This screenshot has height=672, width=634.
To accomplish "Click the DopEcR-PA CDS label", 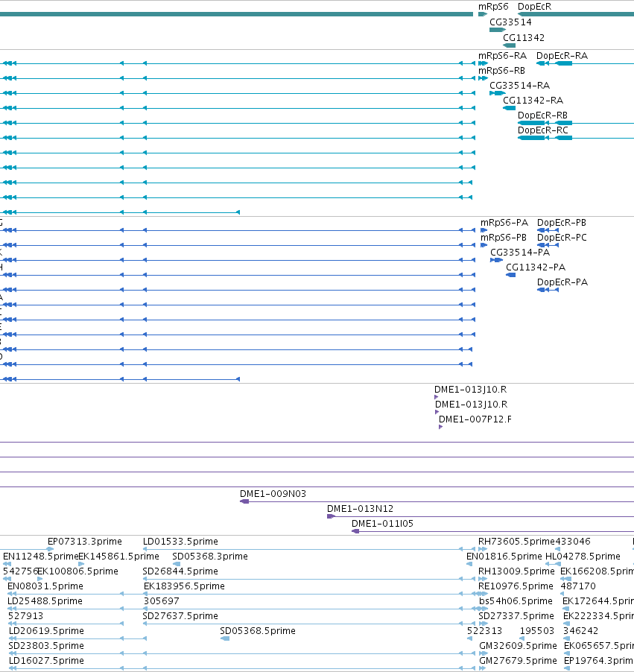I will click(562, 282).
